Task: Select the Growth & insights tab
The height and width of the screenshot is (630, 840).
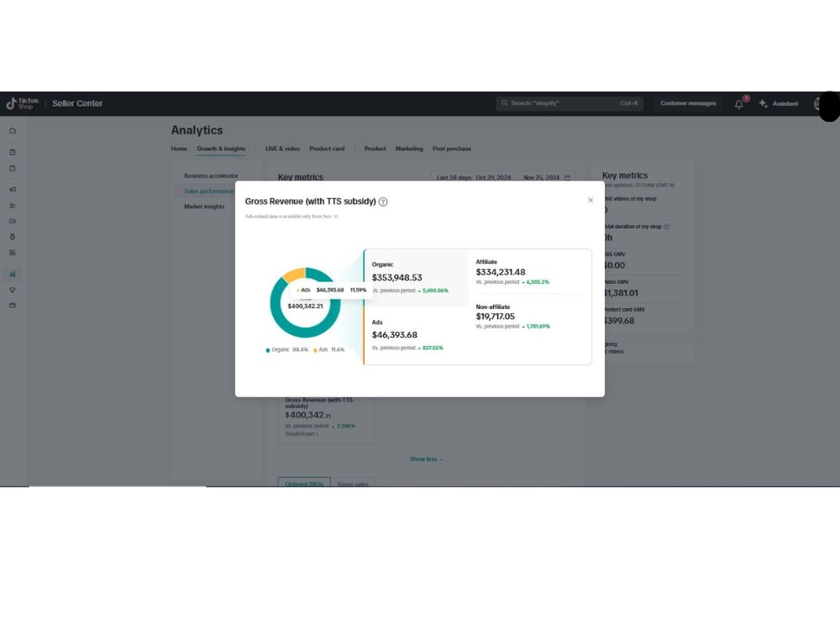Action: pyautogui.click(x=221, y=149)
